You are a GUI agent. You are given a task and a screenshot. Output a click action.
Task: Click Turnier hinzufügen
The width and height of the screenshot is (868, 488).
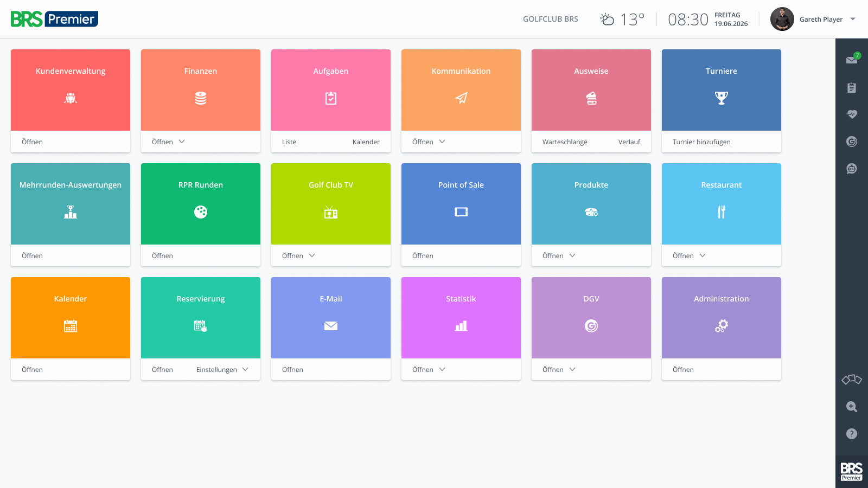[x=701, y=142]
